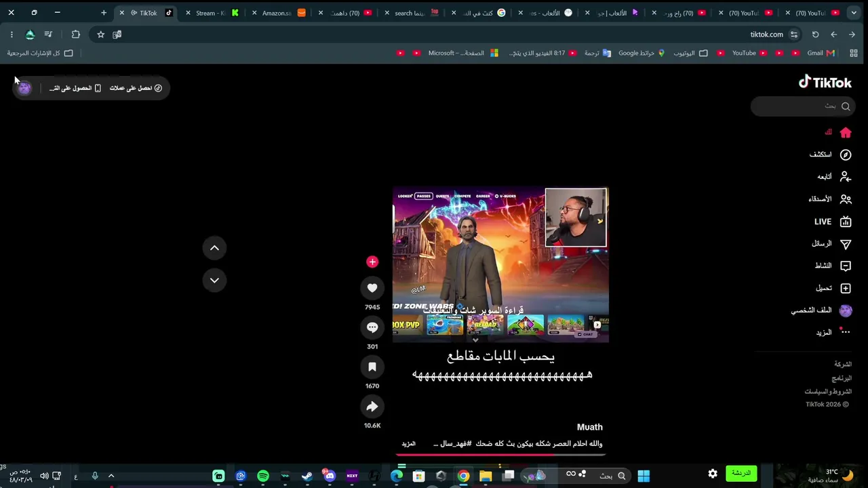Expand caption with the More link
The image size is (868, 488).
(x=408, y=444)
